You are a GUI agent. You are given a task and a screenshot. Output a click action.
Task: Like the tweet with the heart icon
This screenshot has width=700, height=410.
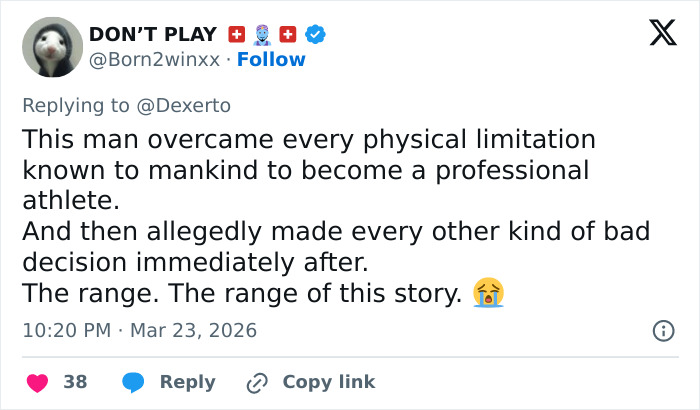tap(38, 382)
